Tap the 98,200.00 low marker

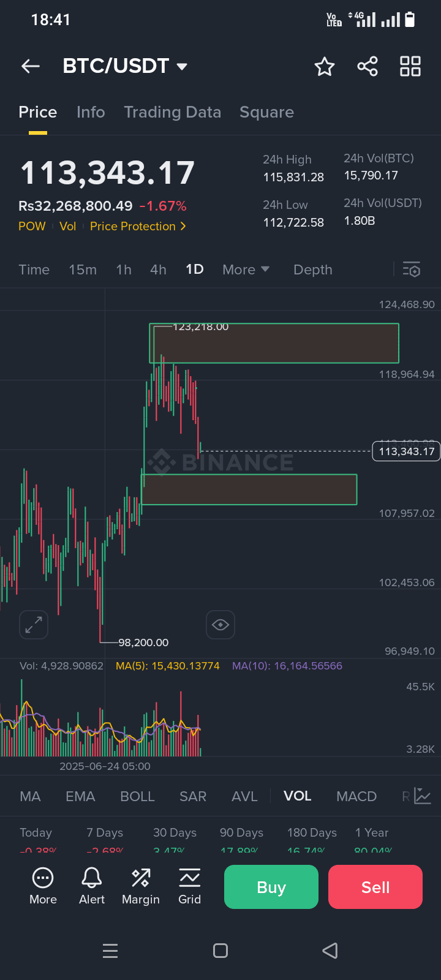[x=143, y=643]
